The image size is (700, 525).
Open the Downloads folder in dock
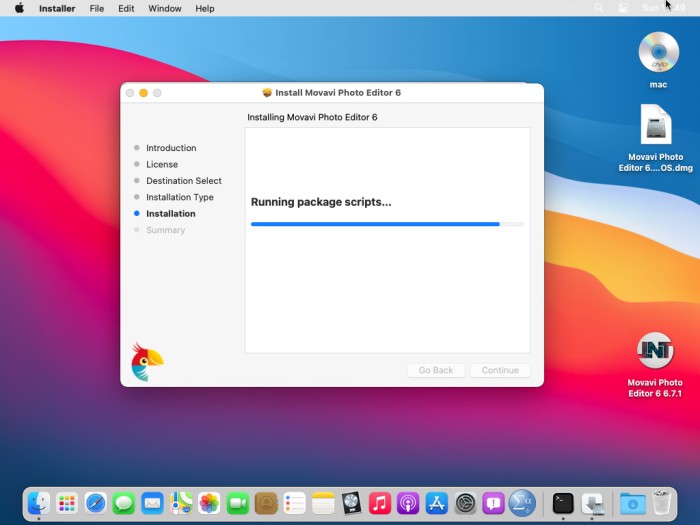[632, 504]
